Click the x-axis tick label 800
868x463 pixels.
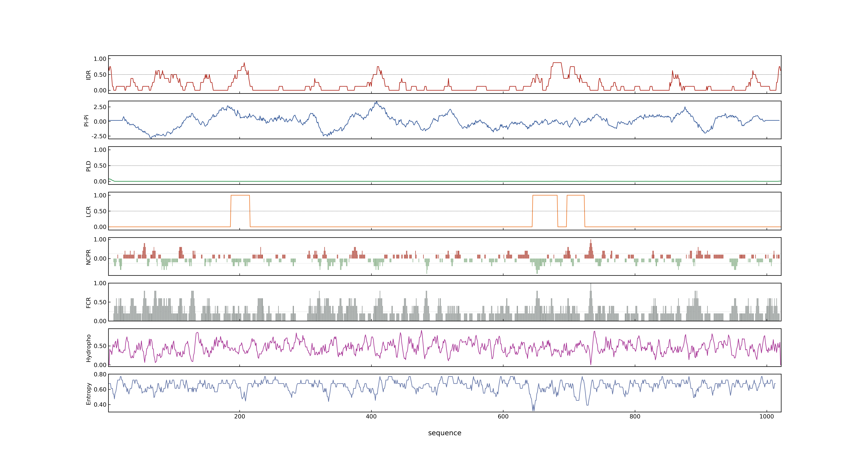[x=635, y=416]
